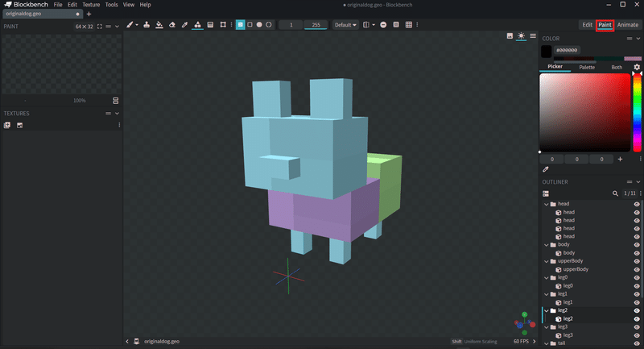Viewport: 644px width, 349px height.
Task: Open the File menu
Action: (x=58, y=5)
